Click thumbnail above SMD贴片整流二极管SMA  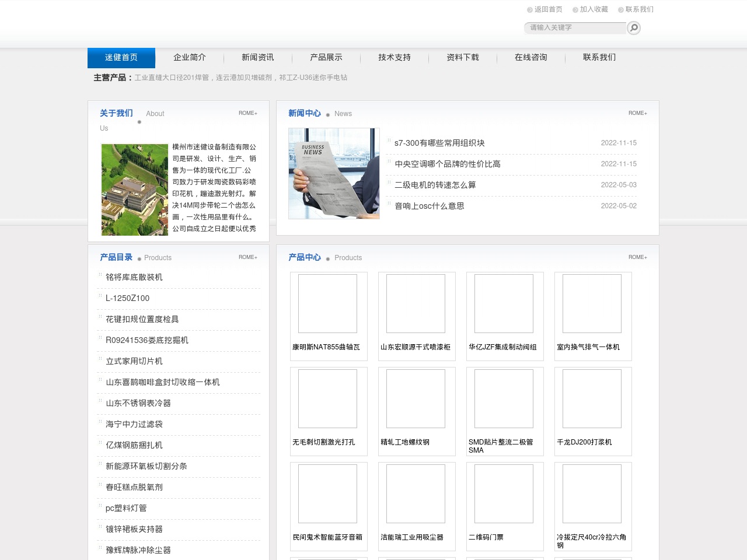click(504, 399)
